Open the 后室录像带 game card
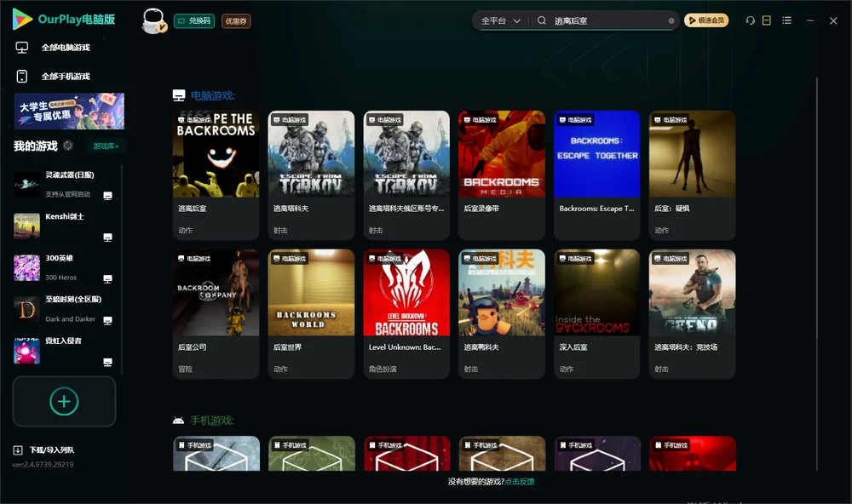The image size is (852, 504). point(502,175)
